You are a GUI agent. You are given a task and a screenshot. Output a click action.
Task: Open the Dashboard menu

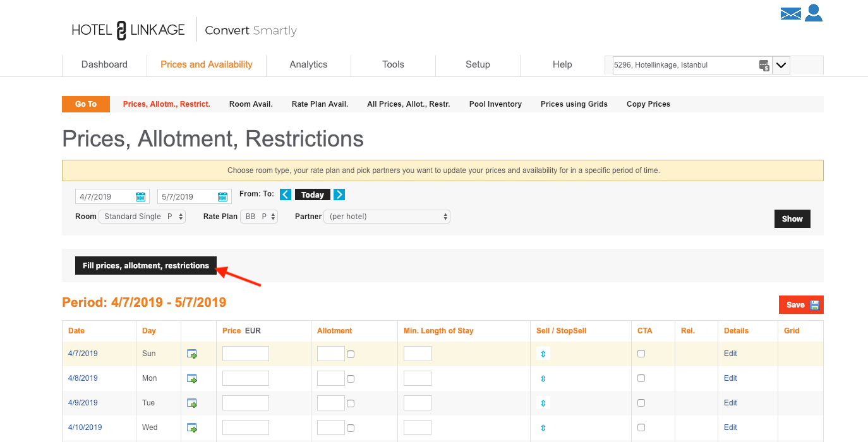(x=104, y=64)
